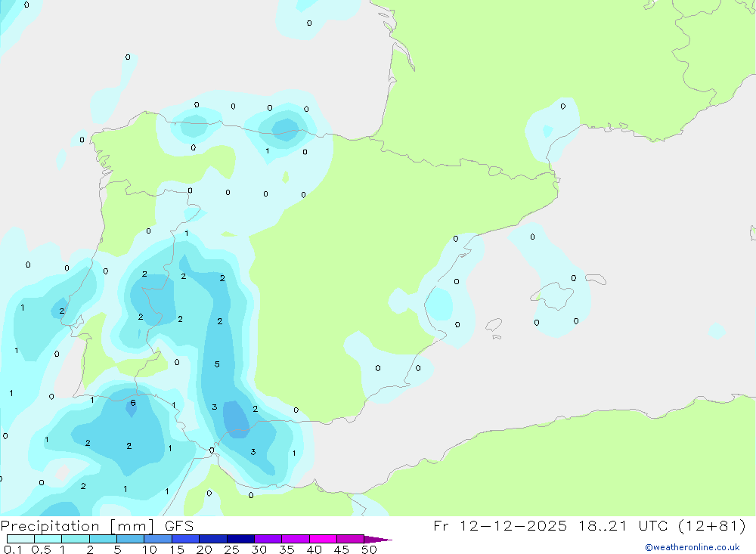
Task: Click the '20' legend scale label
Action: click(x=204, y=549)
